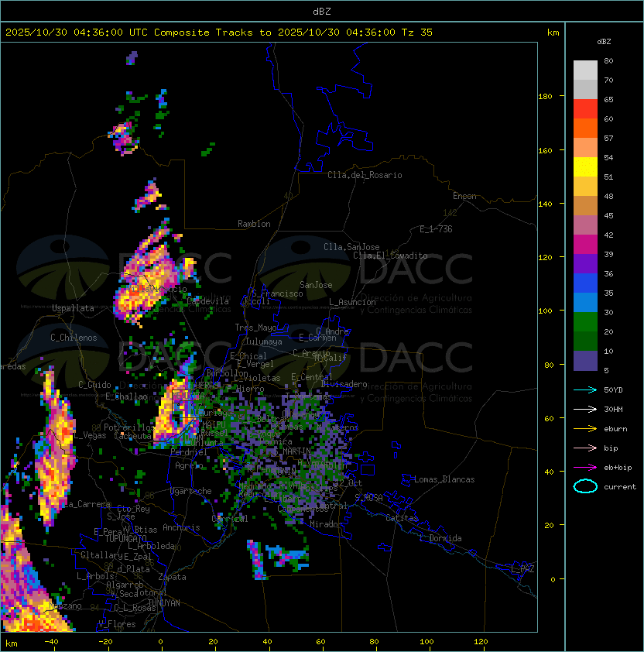Pick the light blue 30 dBZ swatch
This screenshot has height=652, width=644.
pos(585,303)
